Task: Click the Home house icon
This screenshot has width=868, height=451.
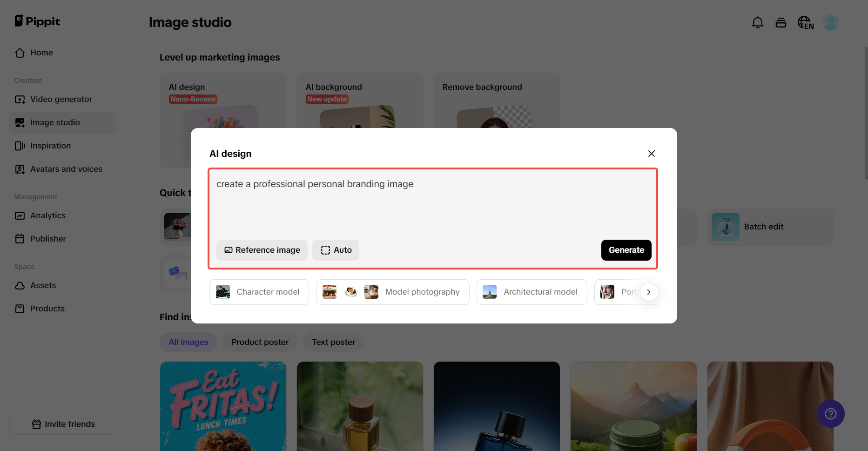Action: click(x=20, y=53)
